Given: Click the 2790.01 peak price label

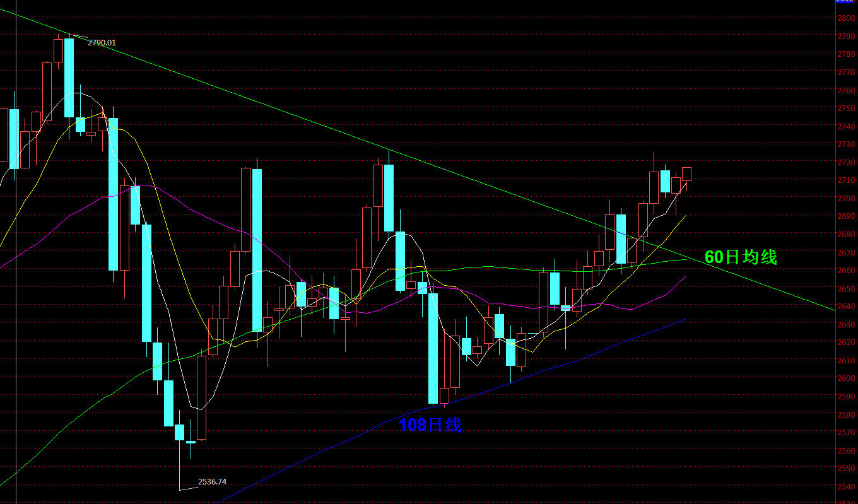Looking at the screenshot, I should pos(102,43).
